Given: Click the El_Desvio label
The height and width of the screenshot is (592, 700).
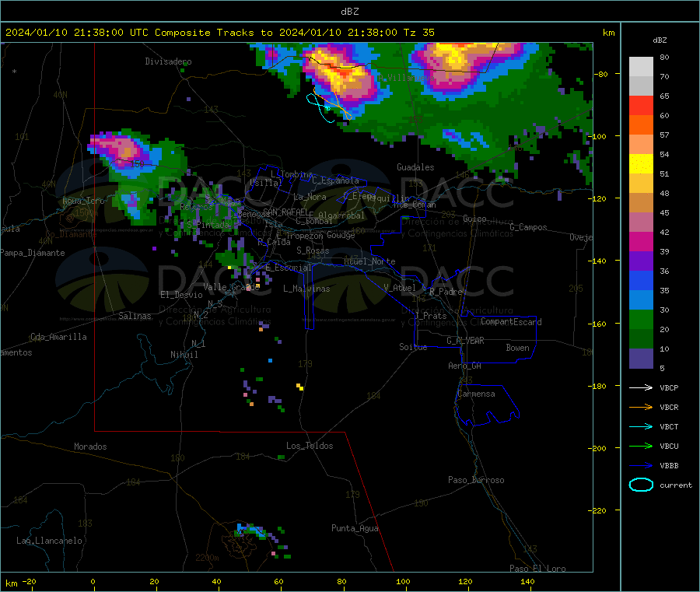Looking at the screenshot, I should point(182,295).
